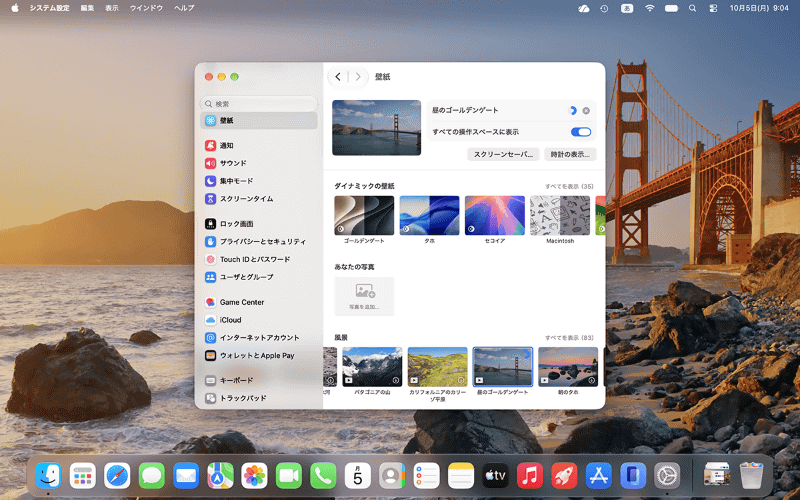Click the Japanese input source (あ) indicator
Screen dimensions: 800x500
click(x=627, y=8)
